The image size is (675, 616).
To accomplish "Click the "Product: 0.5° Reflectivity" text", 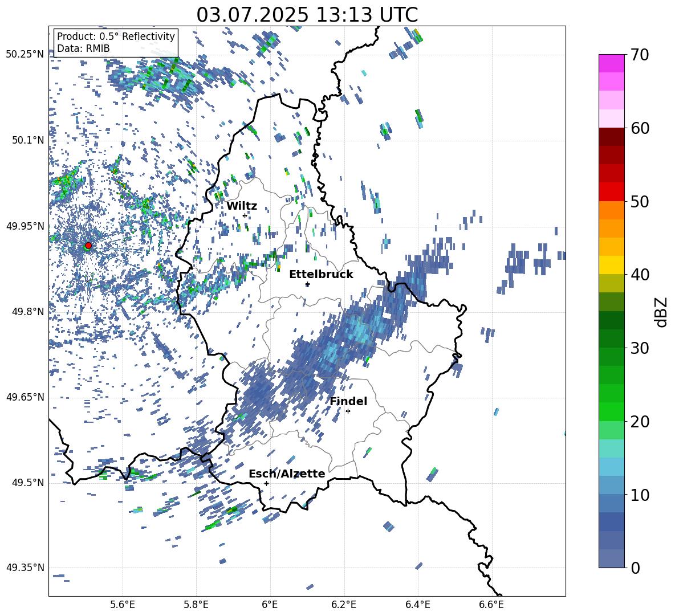I will tap(116, 36).
